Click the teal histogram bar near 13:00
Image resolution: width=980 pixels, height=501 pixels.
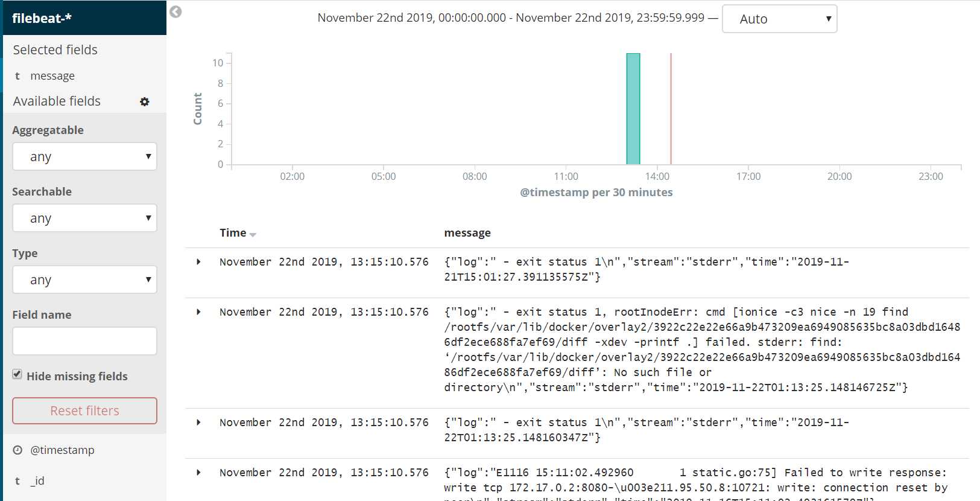(633, 109)
